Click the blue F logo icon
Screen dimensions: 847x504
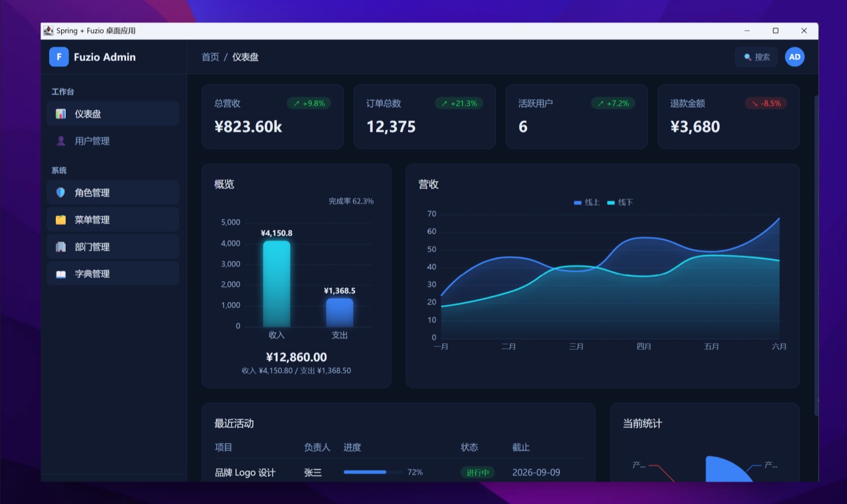click(x=59, y=57)
